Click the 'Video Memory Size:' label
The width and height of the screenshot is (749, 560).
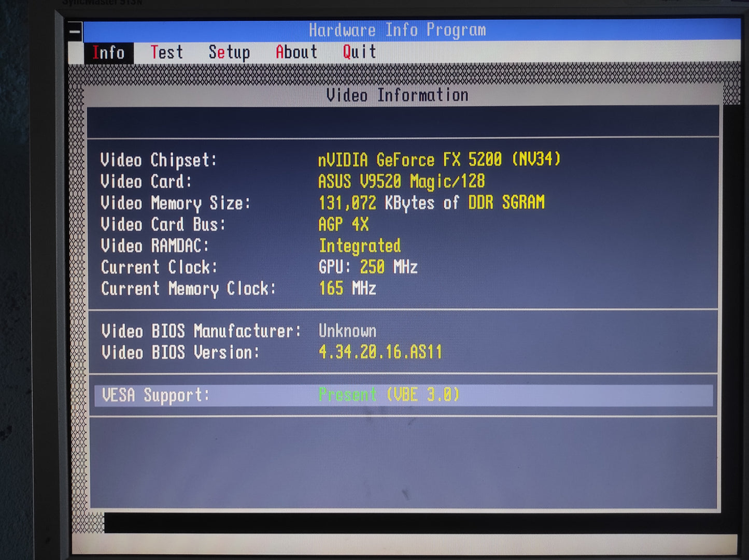click(176, 204)
